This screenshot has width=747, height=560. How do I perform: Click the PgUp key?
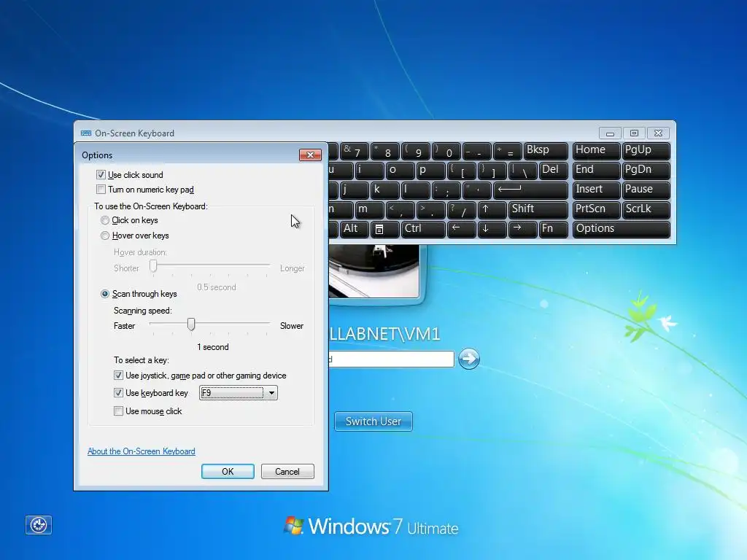pyautogui.click(x=646, y=150)
